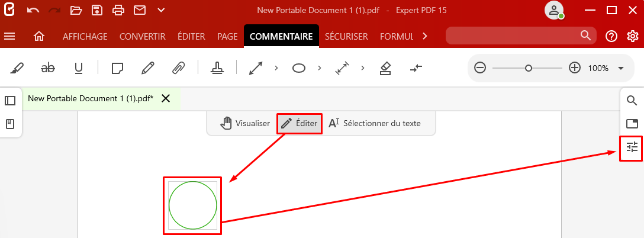This screenshot has width=644, height=238.
Task: Switch to the AFFICHAGE tab
Action: [x=85, y=37]
